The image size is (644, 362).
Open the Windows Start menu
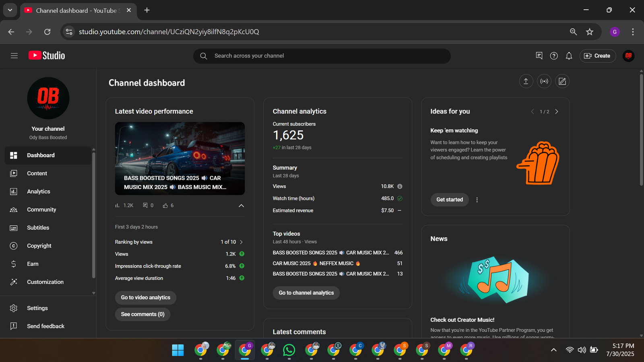tap(178, 350)
